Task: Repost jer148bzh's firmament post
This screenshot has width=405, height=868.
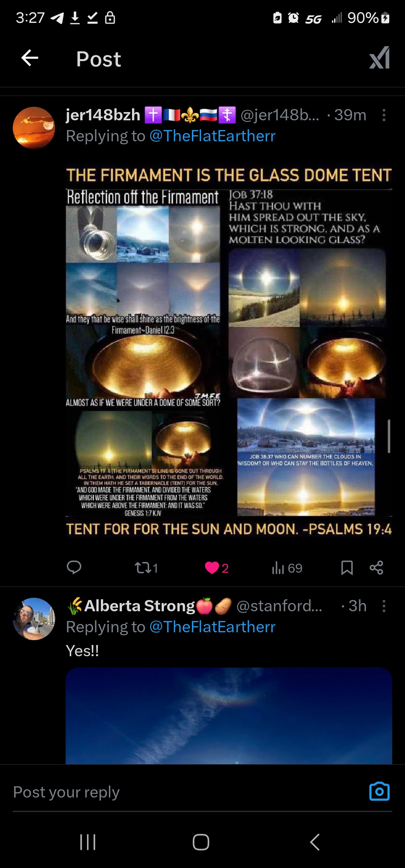Action: coord(146,568)
